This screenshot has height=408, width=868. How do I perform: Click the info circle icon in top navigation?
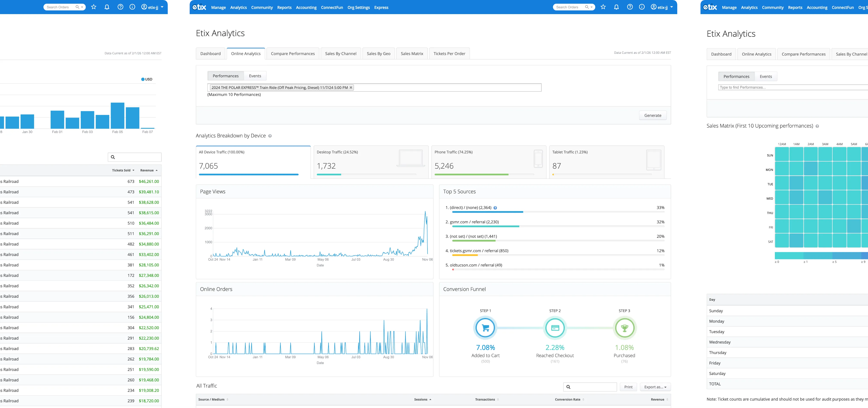(642, 7)
